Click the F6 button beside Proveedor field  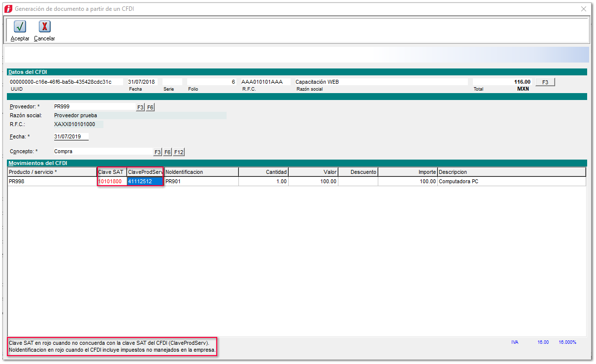(150, 107)
